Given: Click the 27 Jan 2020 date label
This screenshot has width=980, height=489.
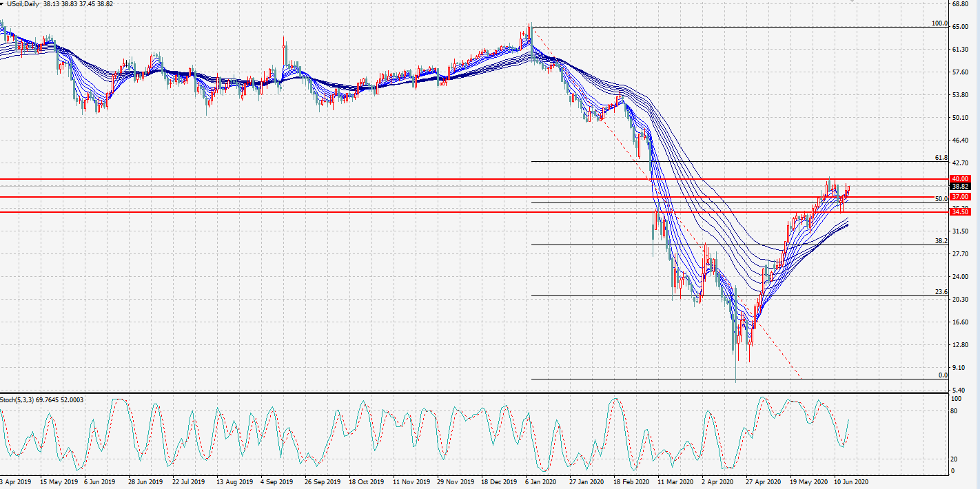Looking at the screenshot, I should [587, 482].
